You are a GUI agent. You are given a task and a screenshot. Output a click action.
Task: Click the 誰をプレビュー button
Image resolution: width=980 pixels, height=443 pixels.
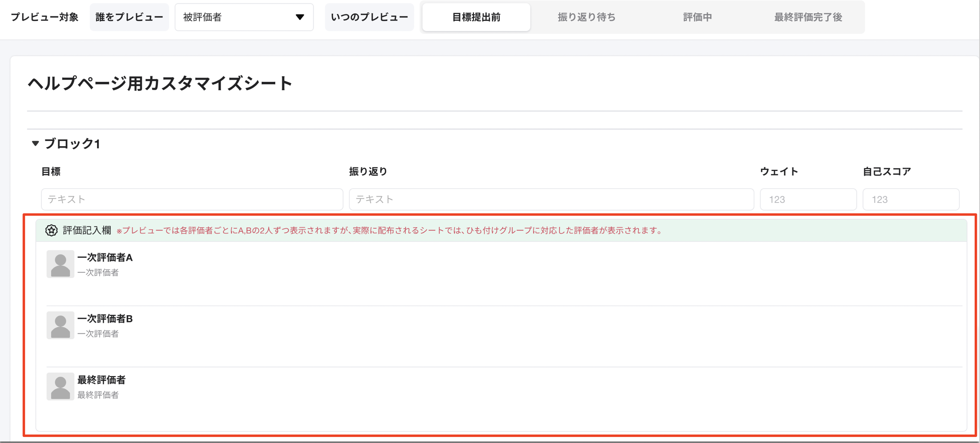(x=129, y=17)
